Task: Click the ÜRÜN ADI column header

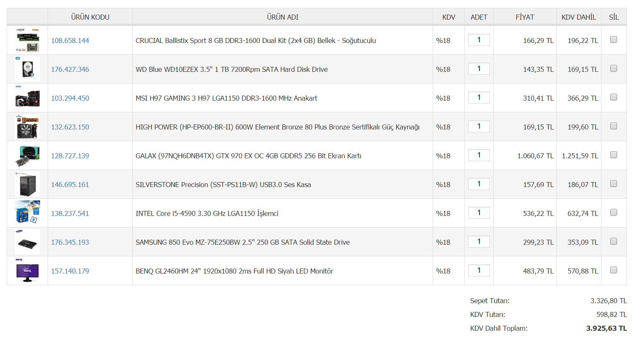Action: tap(282, 17)
